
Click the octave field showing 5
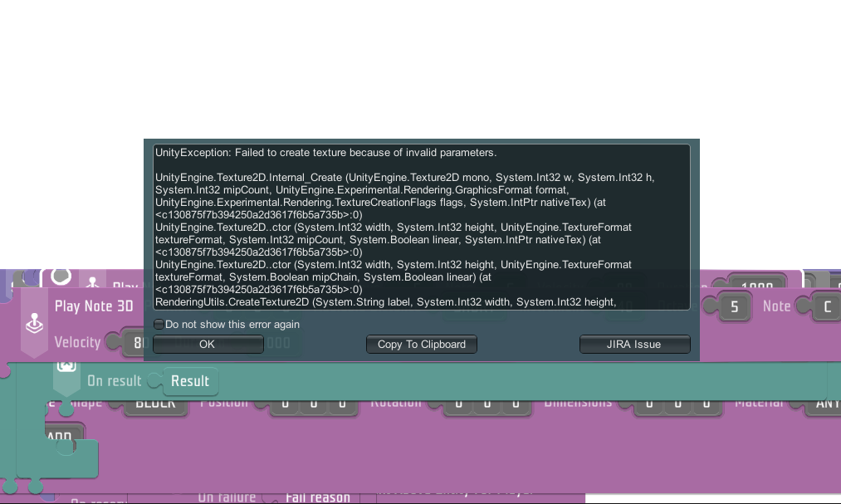click(x=734, y=307)
